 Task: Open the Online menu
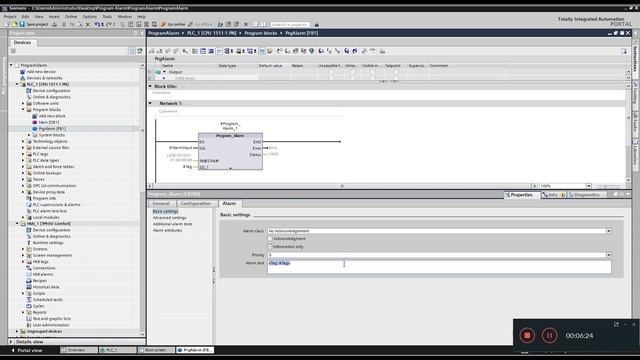point(71,17)
